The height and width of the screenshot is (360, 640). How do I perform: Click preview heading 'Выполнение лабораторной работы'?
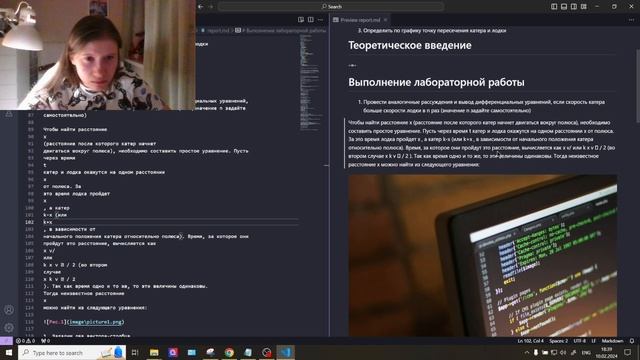[x=436, y=82]
